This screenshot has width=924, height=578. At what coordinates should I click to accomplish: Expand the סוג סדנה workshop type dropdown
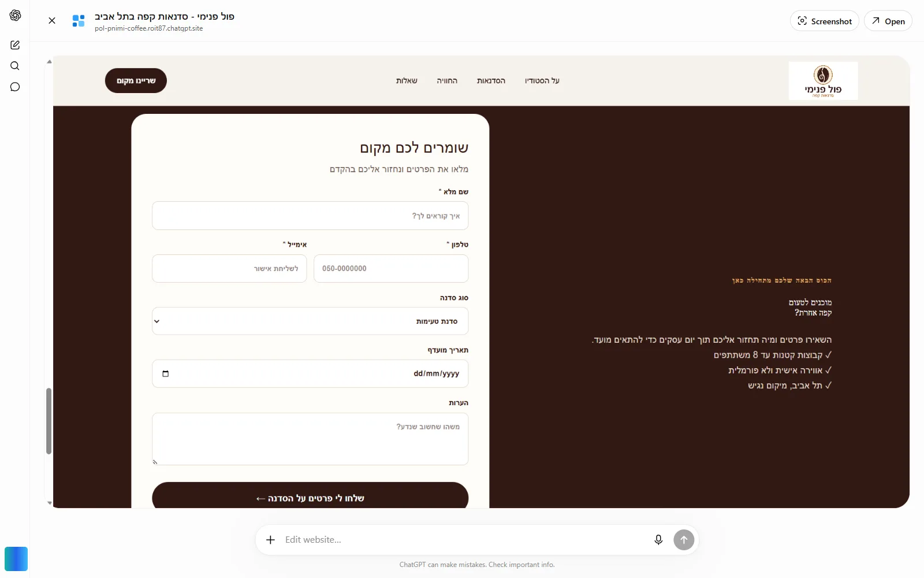tap(310, 321)
